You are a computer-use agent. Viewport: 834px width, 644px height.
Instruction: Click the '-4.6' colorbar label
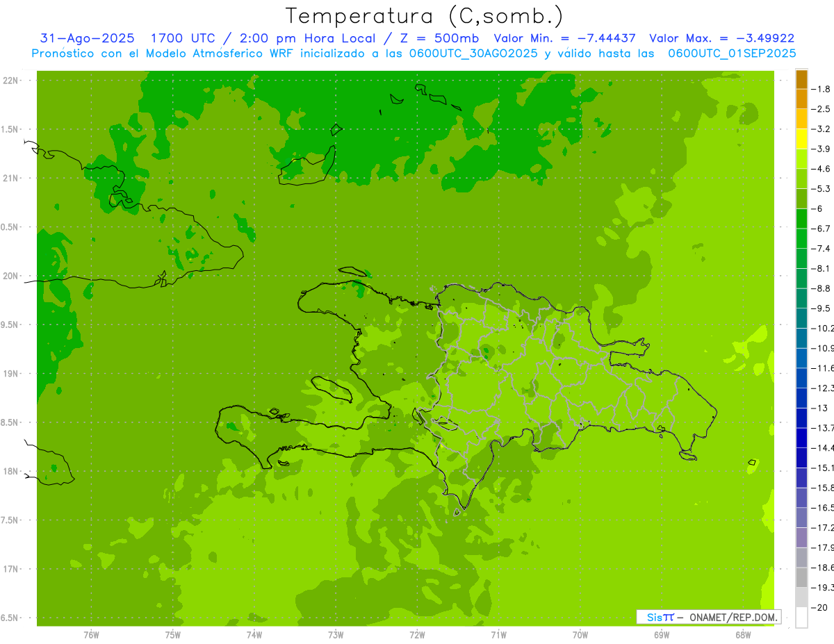pyautogui.click(x=821, y=169)
